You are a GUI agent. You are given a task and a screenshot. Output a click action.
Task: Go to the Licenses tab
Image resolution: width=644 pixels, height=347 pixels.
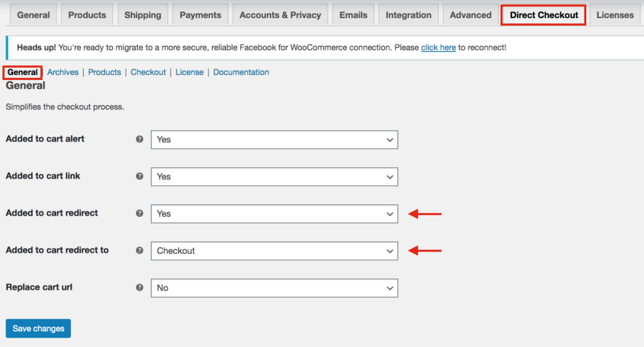point(614,15)
